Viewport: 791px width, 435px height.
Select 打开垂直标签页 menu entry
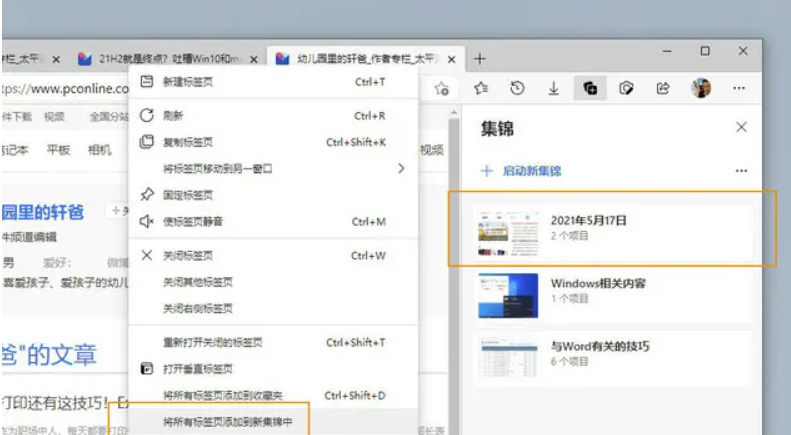tap(273, 369)
